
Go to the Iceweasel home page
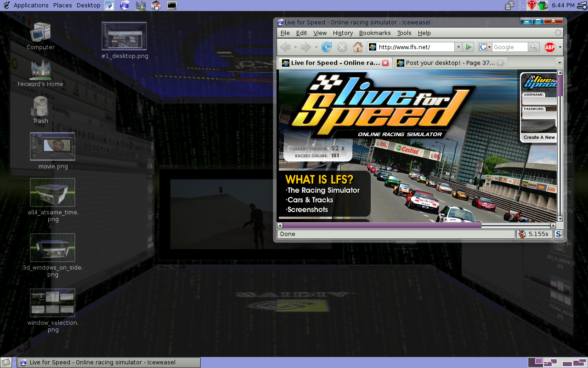point(357,47)
